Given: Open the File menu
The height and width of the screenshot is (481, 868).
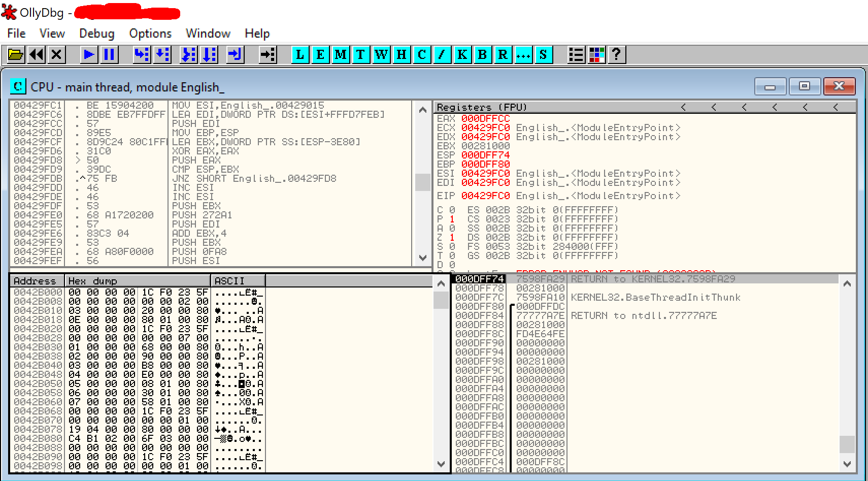Looking at the screenshot, I should [16, 34].
